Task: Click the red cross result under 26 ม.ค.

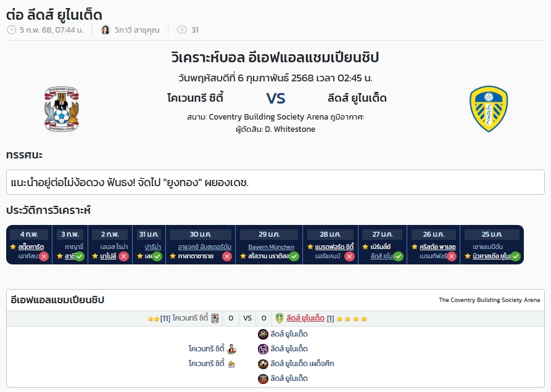Action: (452, 256)
